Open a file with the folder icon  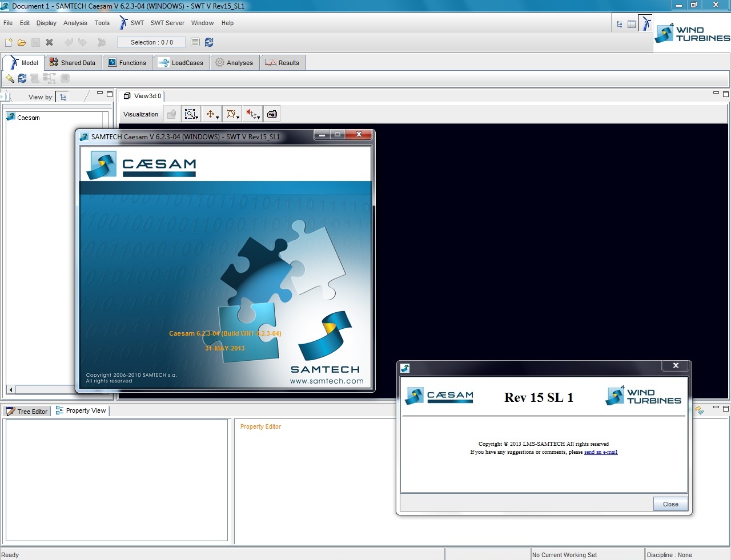pyautogui.click(x=22, y=42)
